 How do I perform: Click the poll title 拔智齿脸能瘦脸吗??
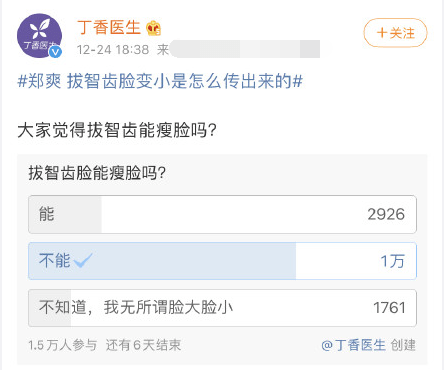coord(97,173)
